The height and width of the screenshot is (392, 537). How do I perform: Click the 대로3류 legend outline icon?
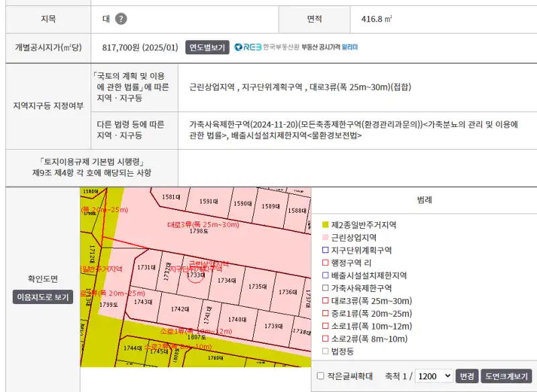326,301
